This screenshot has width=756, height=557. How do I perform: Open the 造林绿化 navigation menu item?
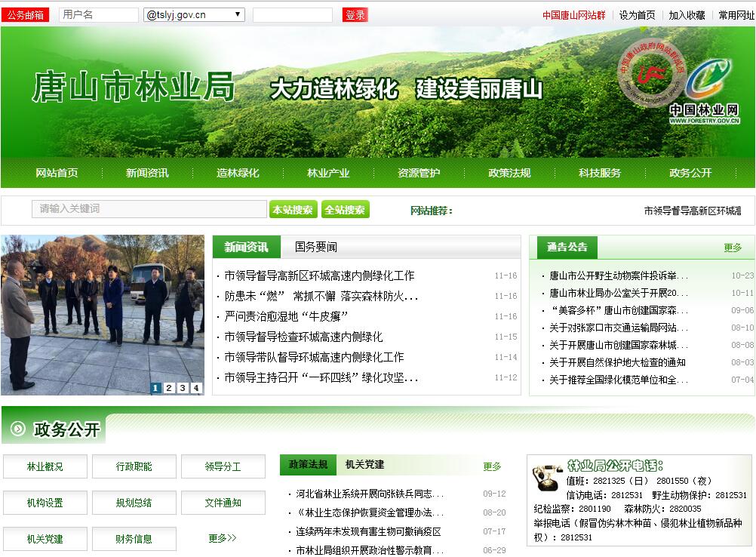pyautogui.click(x=238, y=173)
